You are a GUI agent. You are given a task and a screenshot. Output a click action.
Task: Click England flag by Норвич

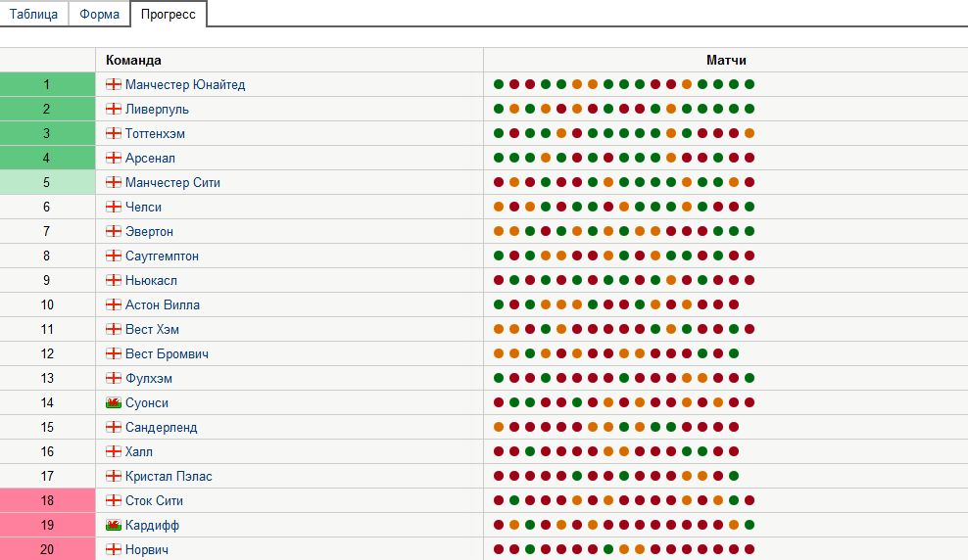point(114,549)
